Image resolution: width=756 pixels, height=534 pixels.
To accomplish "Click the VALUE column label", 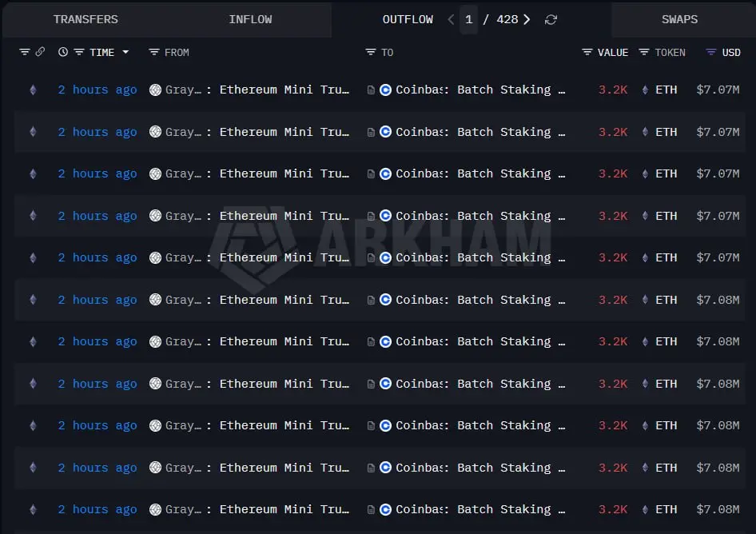I will [x=613, y=52].
